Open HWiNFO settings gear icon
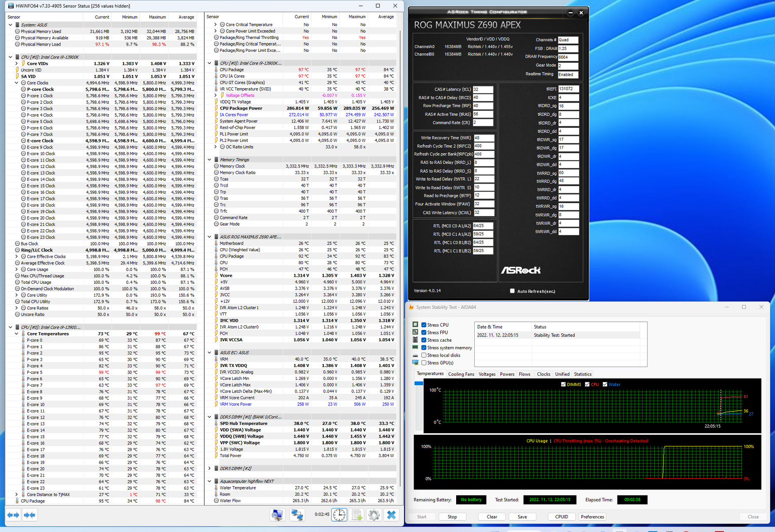Viewport: 775px width, 532px height. point(374,515)
